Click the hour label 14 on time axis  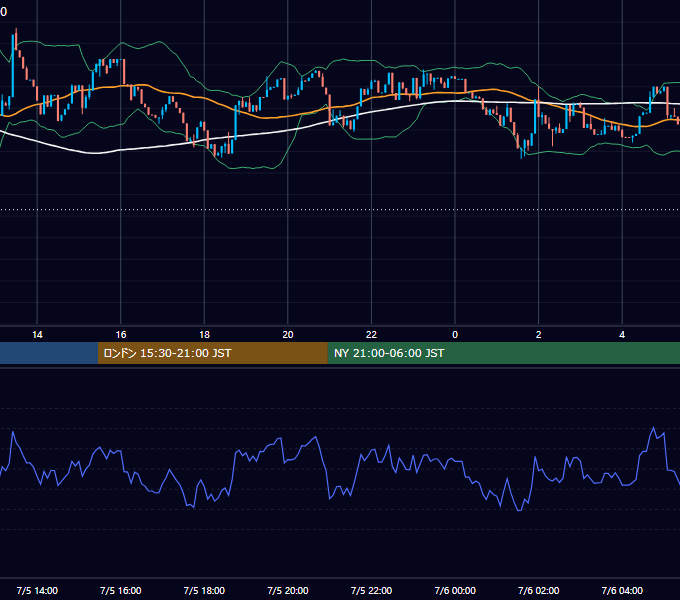pos(37,335)
